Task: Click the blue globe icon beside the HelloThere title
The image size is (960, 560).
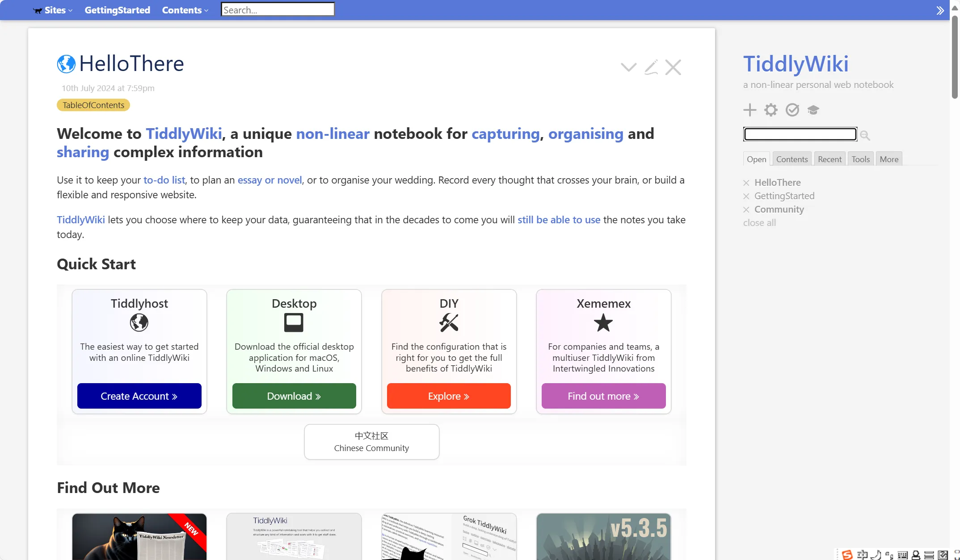Action: coord(66,64)
